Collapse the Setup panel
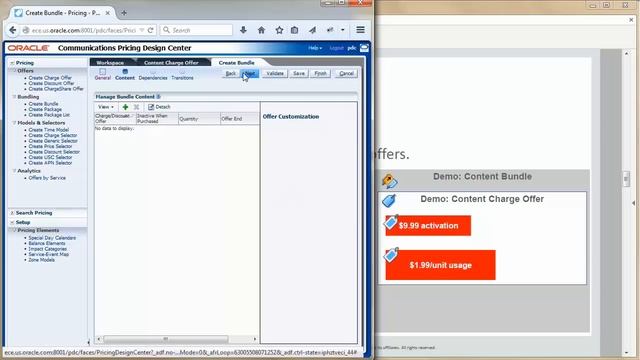640x360 pixels. point(12,222)
